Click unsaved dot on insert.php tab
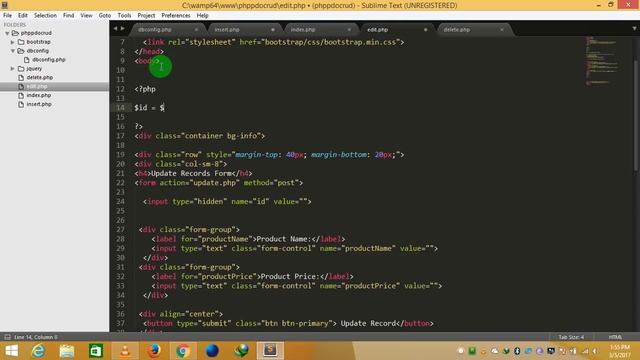The height and width of the screenshot is (360, 640). 273,30
